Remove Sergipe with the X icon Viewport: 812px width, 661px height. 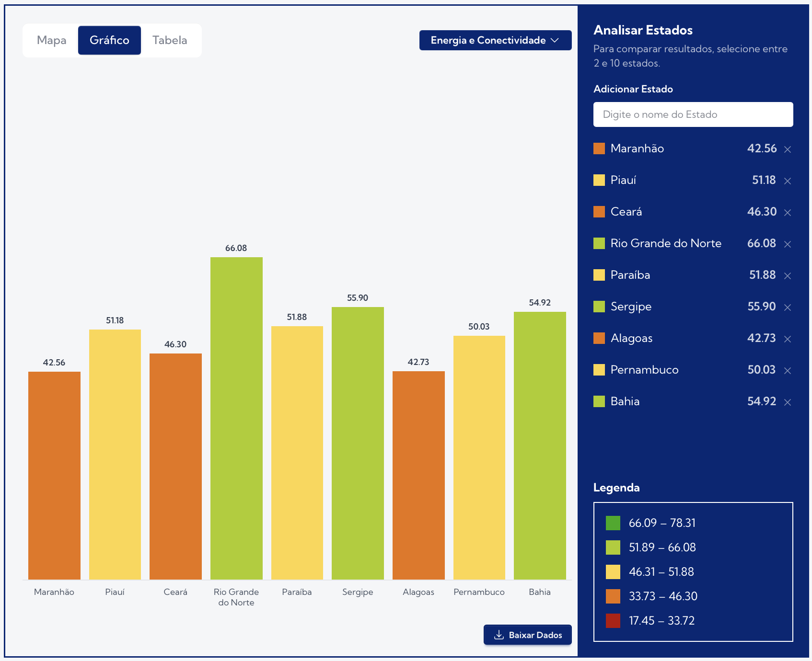point(787,308)
